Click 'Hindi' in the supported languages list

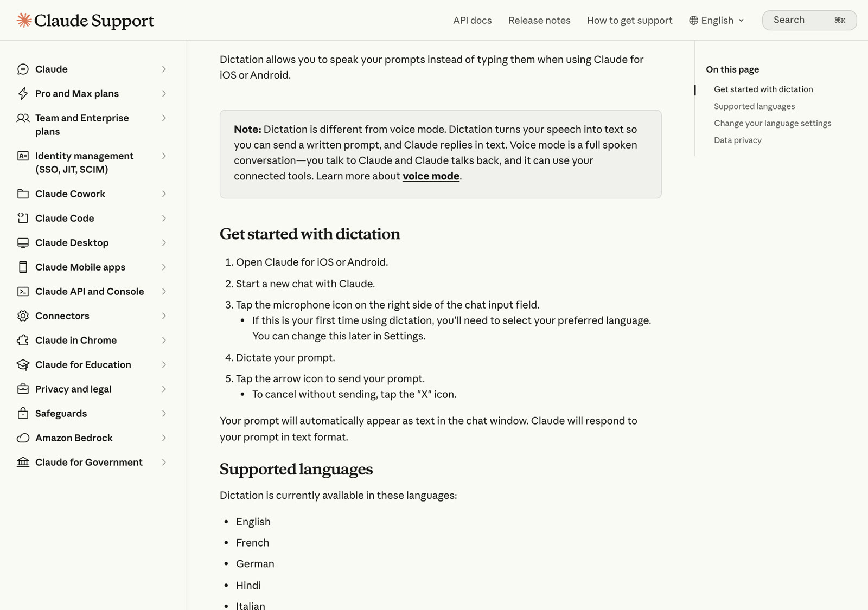coord(248,585)
